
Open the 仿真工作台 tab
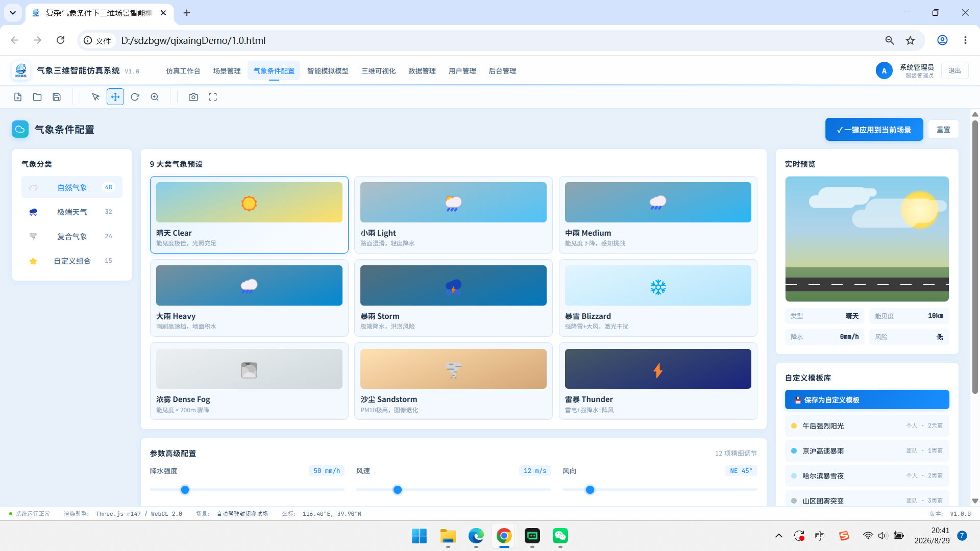tap(183, 71)
